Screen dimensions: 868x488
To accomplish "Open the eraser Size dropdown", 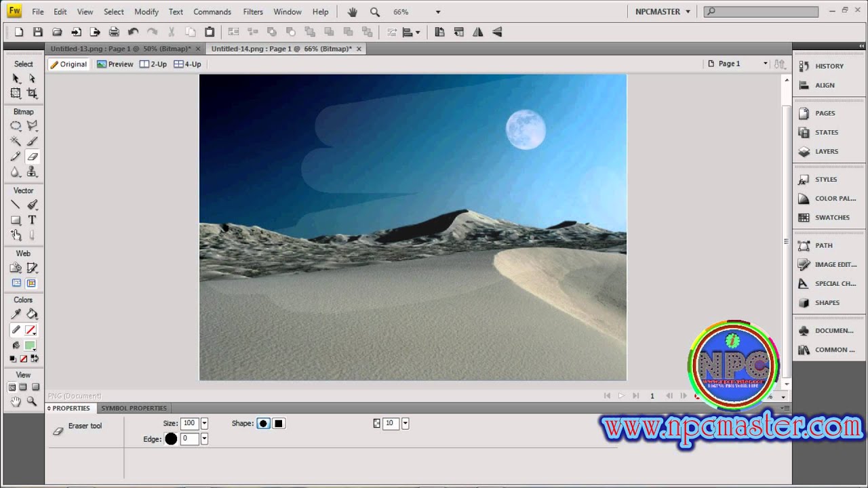I will pos(204,424).
